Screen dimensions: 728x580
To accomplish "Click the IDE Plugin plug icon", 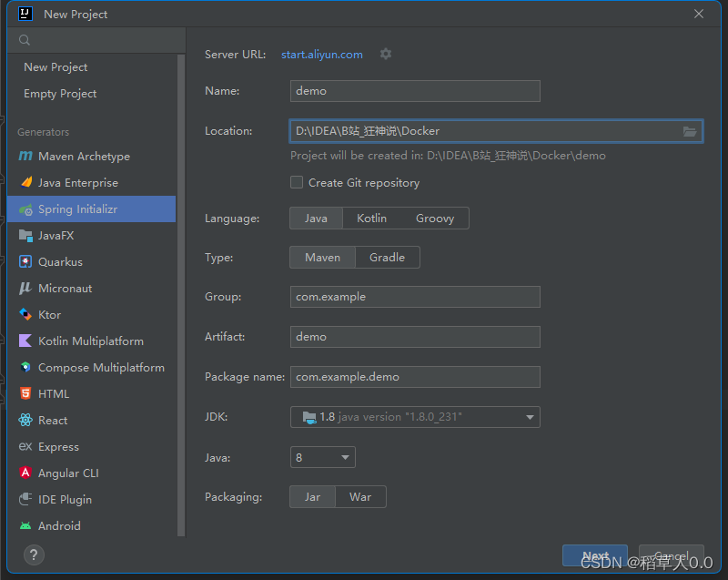I will coord(25,499).
